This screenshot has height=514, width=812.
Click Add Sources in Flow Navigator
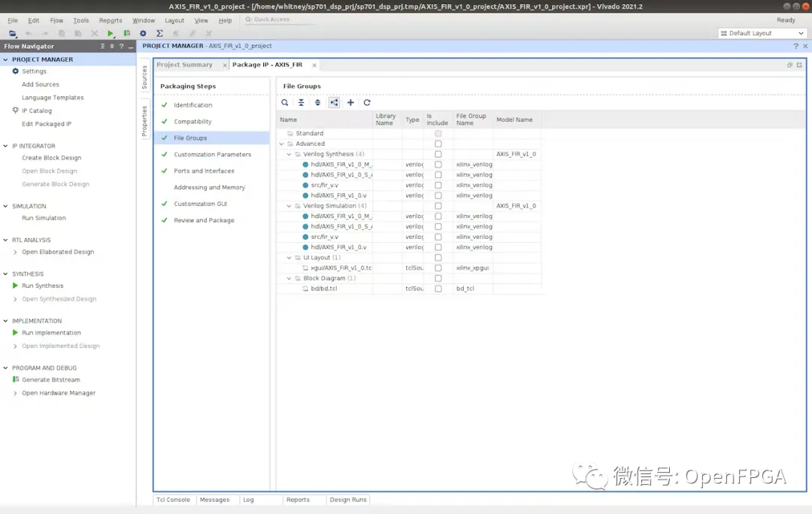coord(41,84)
